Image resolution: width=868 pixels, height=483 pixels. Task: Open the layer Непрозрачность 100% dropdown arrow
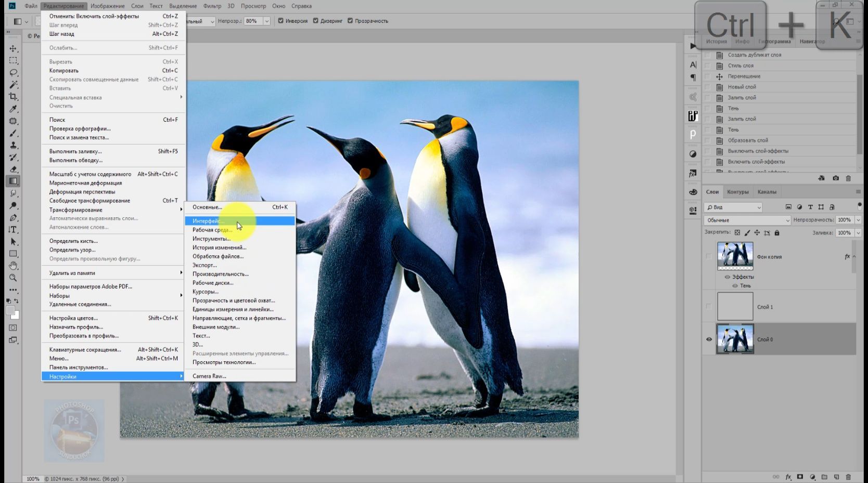pos(858,220)
